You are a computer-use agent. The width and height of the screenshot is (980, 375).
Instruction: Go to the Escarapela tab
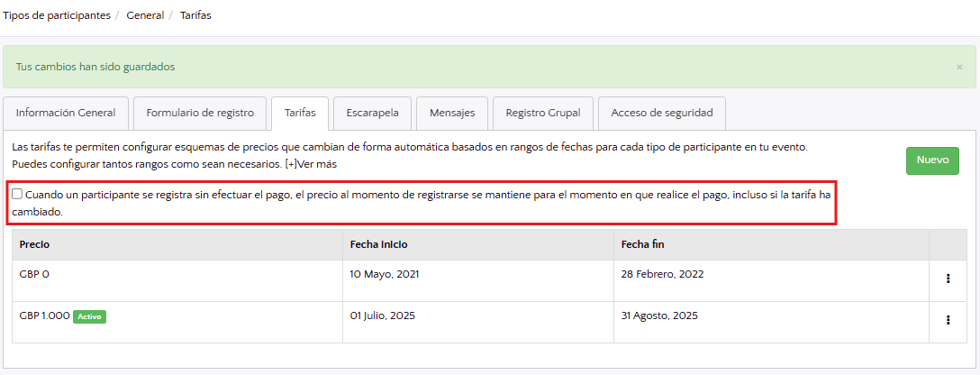372,113
